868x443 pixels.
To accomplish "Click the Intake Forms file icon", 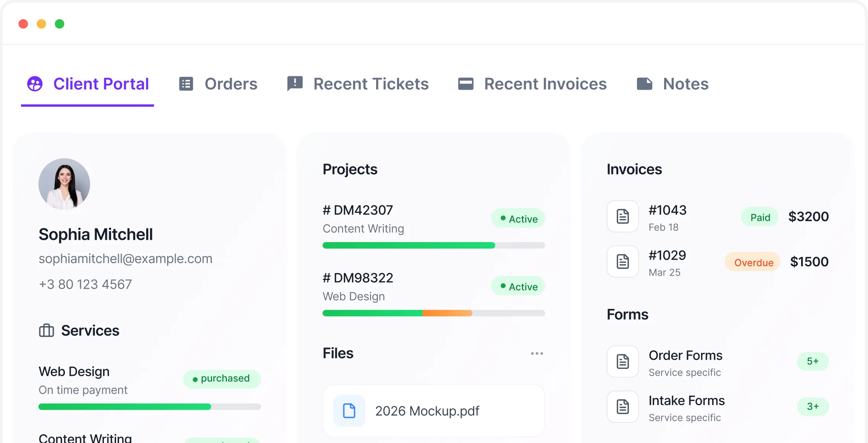I will pos(622,406).
